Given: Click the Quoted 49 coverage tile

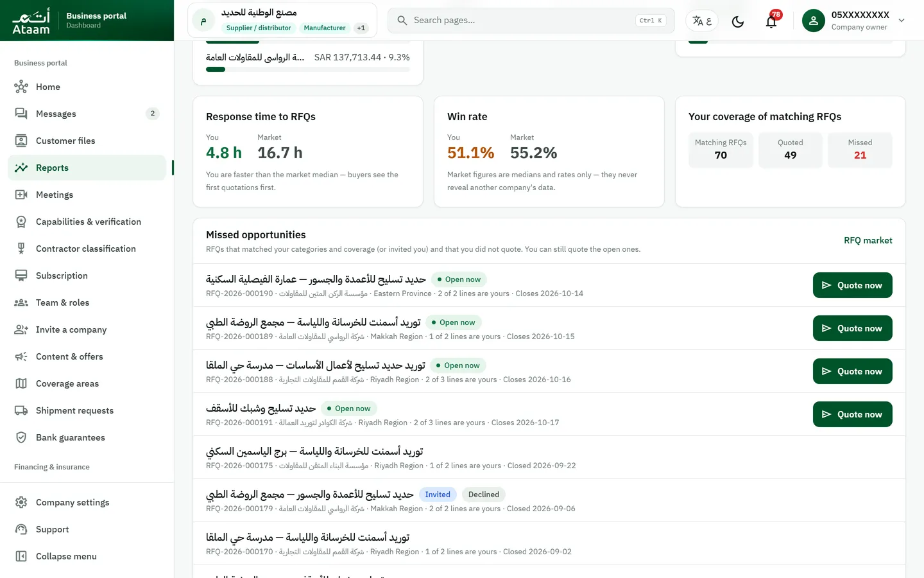Looking at the screenshot, I should tap(790, 150).
